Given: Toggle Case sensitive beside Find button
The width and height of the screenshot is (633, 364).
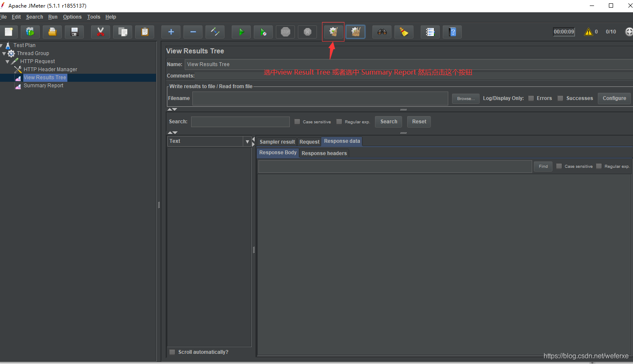Looking at the screenshot, I should (x=559, y=166).
